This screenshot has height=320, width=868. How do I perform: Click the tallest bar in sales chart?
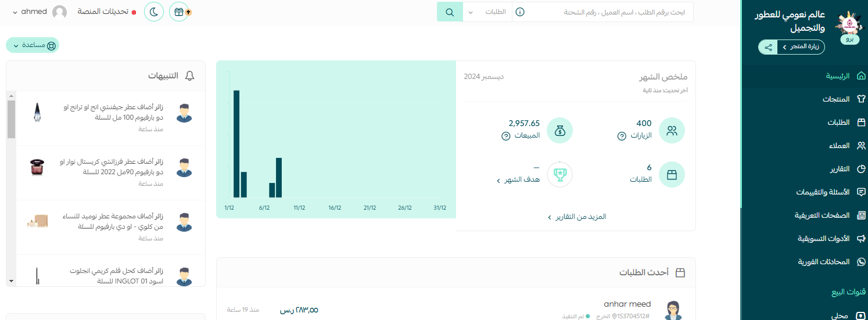point(236,143)
